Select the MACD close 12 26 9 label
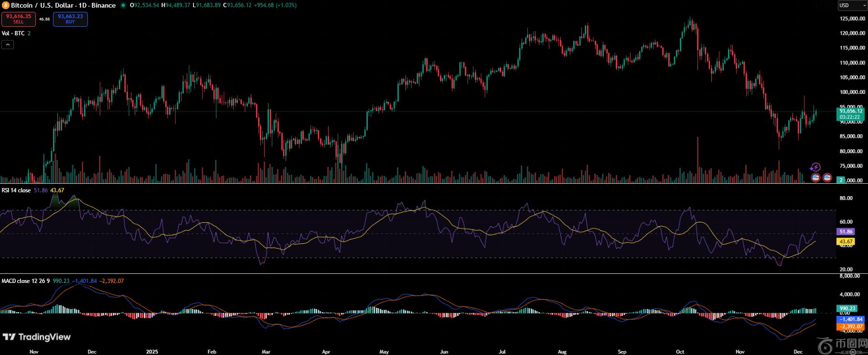Viewport: 868px width, 355px height. 26,281
